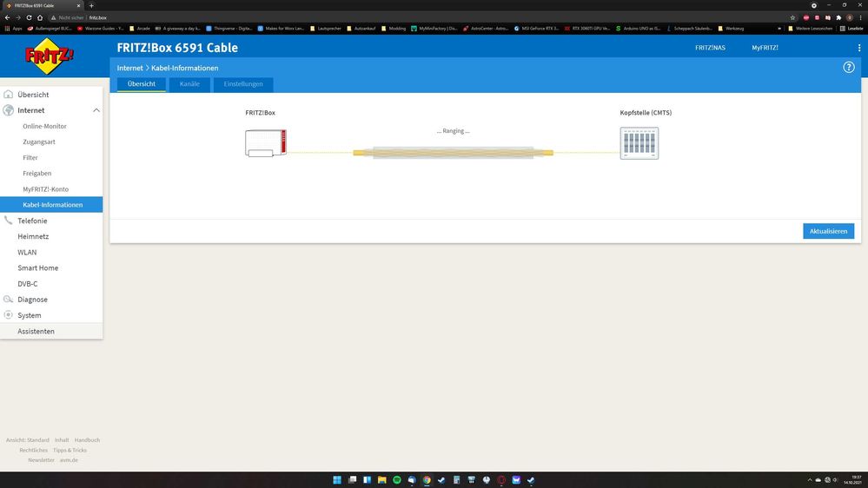The width and height of the screenshot is (868, 488).
Task: Open the avm.de footer link
Action: (69, 460)
